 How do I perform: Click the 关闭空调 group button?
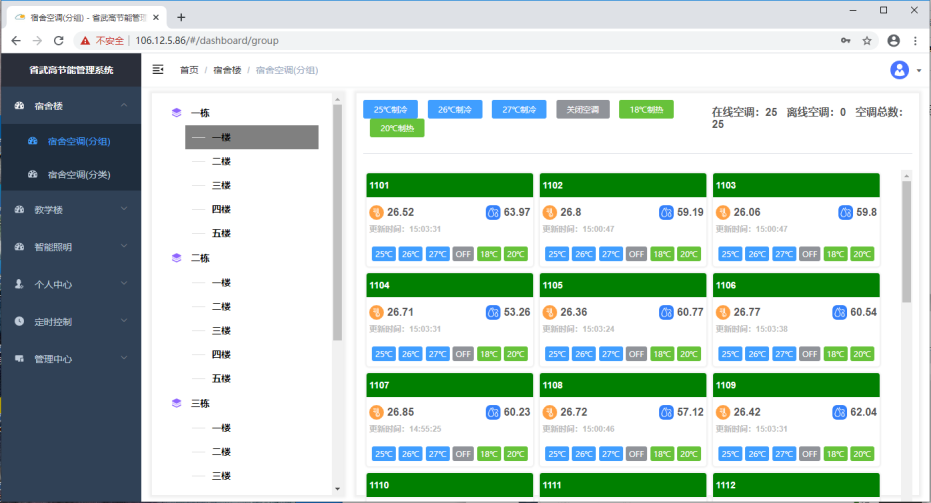pos(582,109)
